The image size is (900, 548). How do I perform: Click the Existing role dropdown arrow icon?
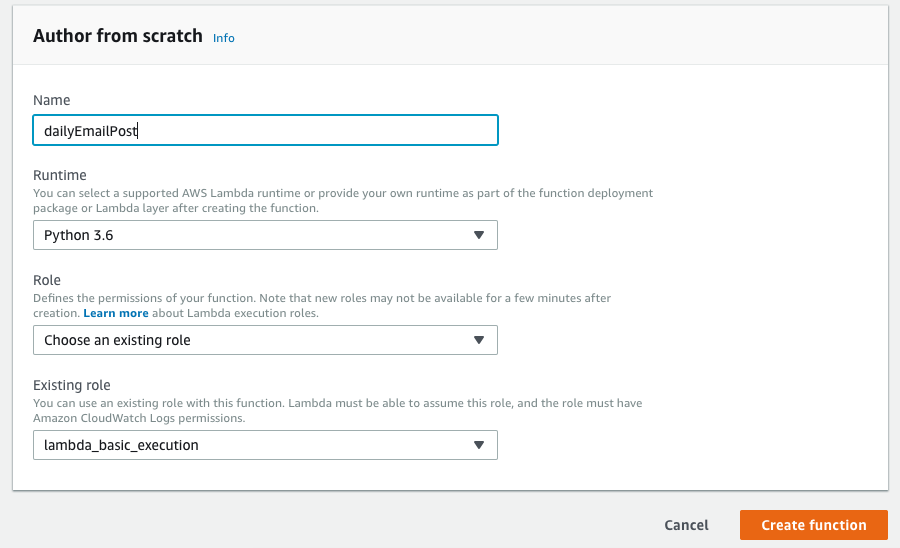tap(479, 445)
